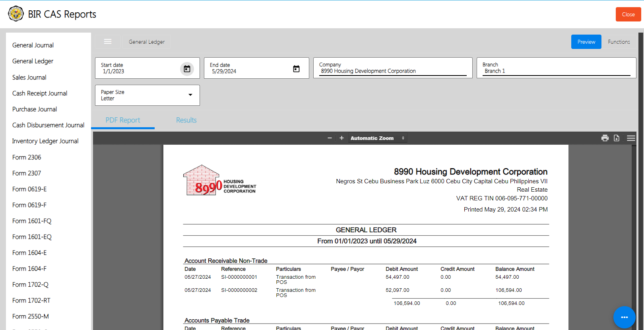Viewport: 644px width, 330px height.
Task: Click the Accounts Payable Trade heading
Action: 217,320
